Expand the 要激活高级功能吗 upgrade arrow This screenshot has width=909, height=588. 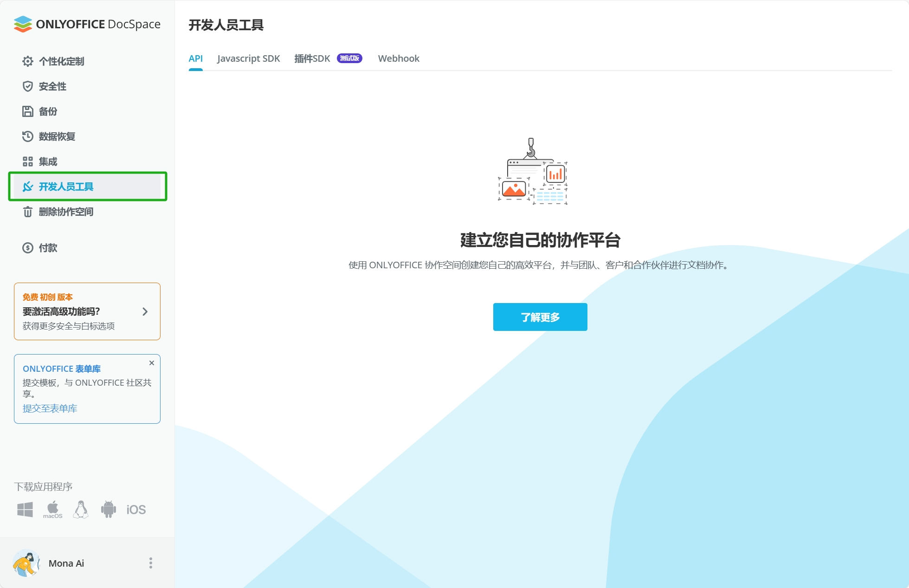pos(145,311)
